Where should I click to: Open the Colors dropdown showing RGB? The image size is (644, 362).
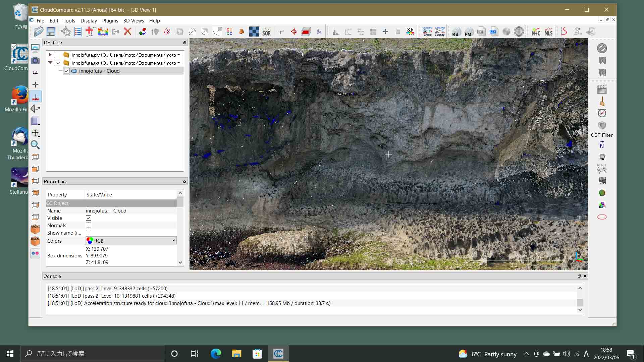(173, 241)
